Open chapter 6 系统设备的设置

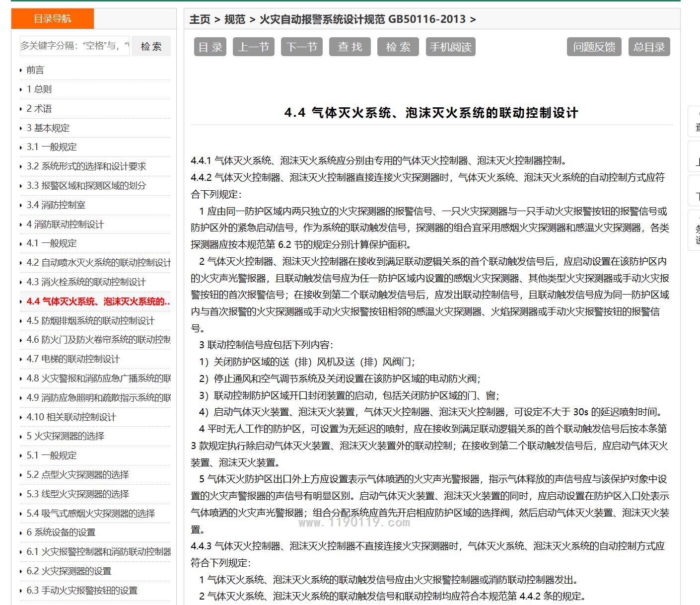[x=61, y=532]
